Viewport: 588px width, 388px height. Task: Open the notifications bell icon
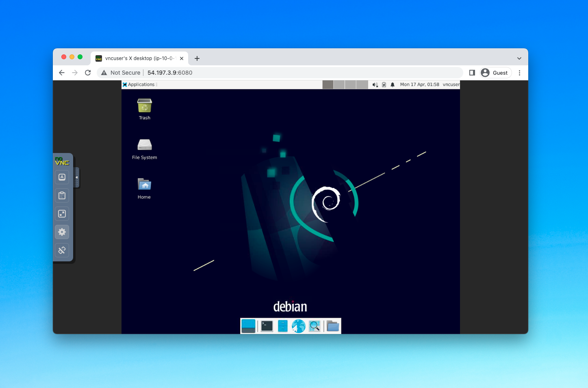393,84
